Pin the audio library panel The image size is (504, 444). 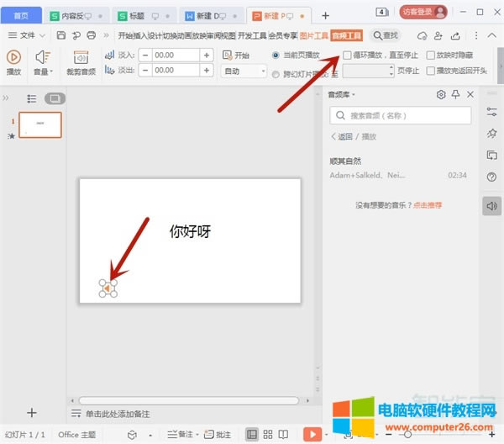pos(455,95)
